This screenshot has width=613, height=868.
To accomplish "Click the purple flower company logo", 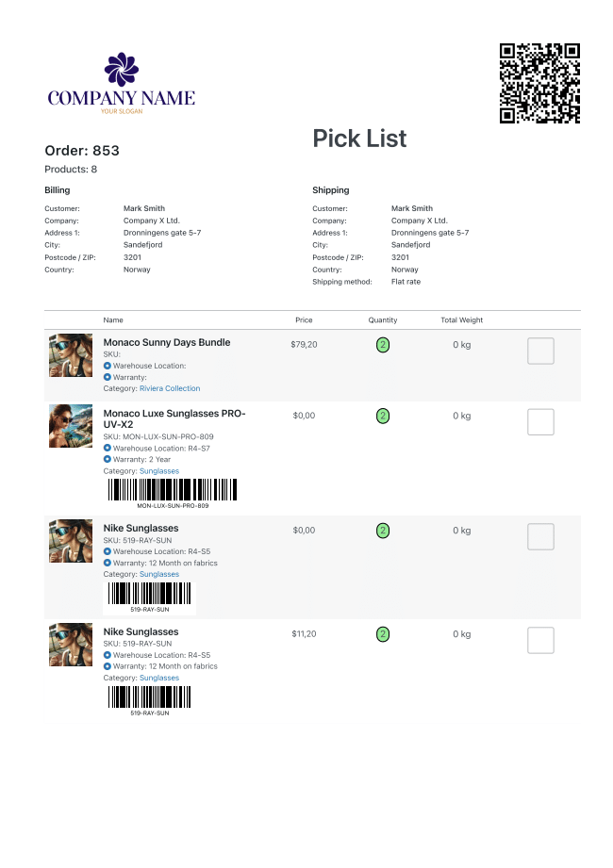I will 122,69.
